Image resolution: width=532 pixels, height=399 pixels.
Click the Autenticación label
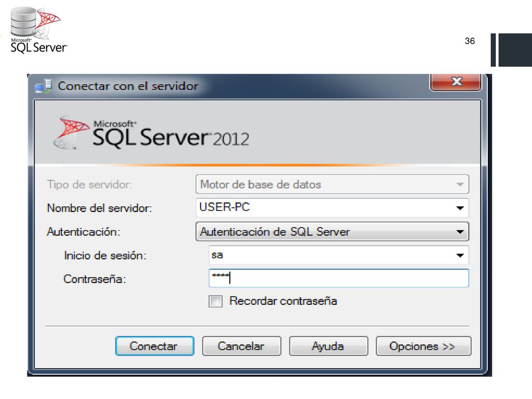pos(84,232)
